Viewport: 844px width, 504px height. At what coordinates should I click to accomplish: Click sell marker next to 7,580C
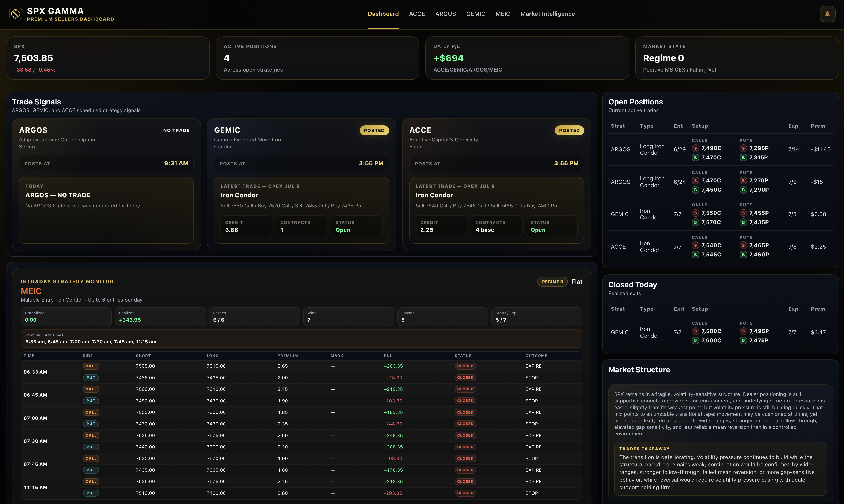696,331
